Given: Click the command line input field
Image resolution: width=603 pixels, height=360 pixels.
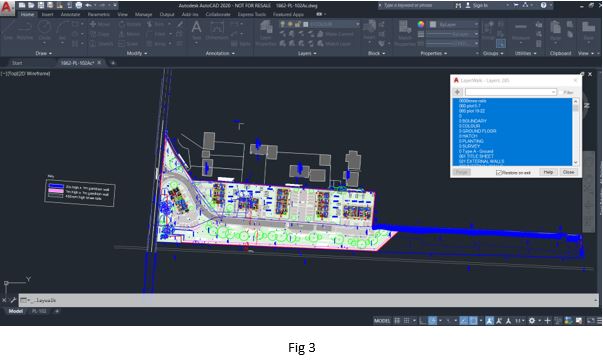Looking at the screenshot, I should 308,300.
